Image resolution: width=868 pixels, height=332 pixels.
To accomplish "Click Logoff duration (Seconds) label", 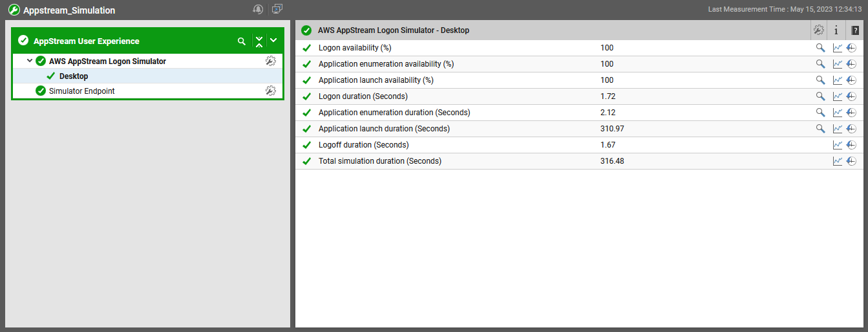I will click(x=364, y=145).
